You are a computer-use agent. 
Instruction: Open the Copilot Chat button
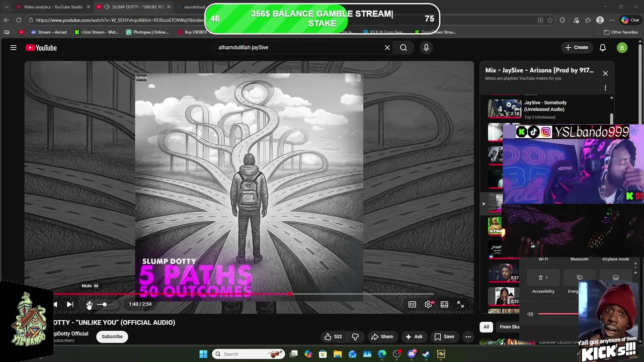[x=630, y=20]
